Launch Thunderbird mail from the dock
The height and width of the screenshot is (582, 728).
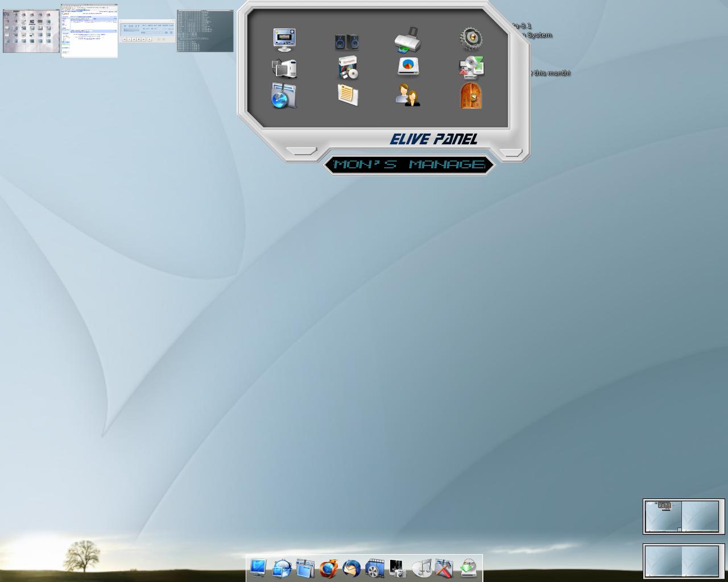pos(351,568)
